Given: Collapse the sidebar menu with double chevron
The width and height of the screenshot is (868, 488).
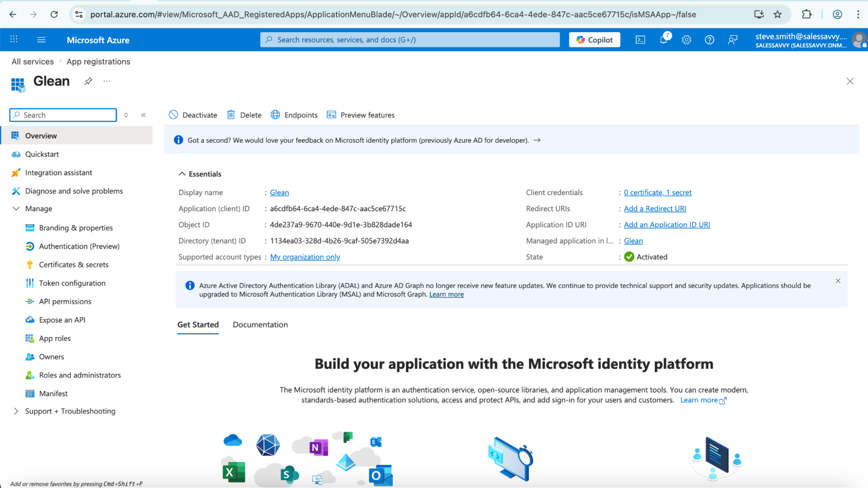Looking at the screenshot, I should click(x=143, y=115).
